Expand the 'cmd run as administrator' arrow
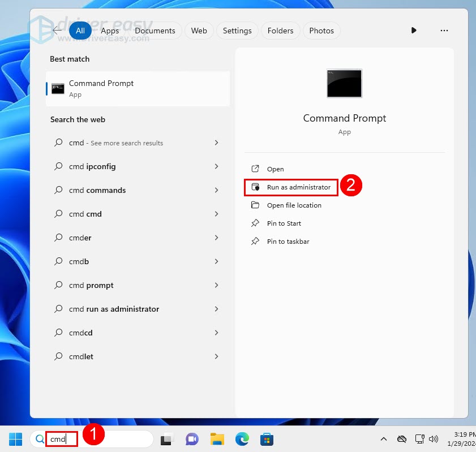 pos(216,309)
